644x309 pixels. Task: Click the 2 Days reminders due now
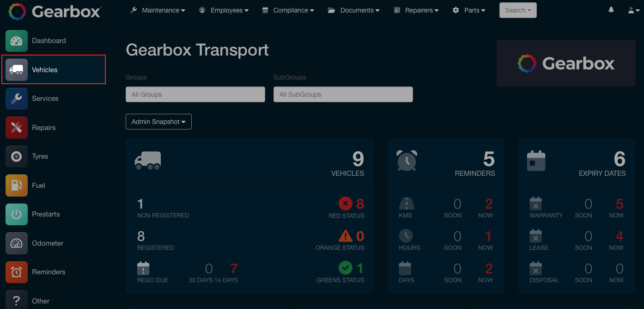click(489, 268)
